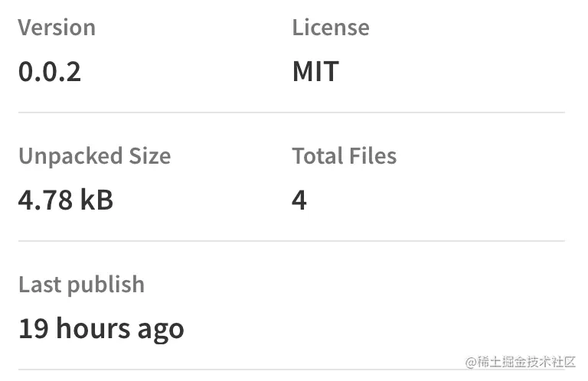Click the "19 hours ago" publish time
Image resolution: width=588 pixels, height=381 pixels.
pyautogui.click(x=101, y=329)
